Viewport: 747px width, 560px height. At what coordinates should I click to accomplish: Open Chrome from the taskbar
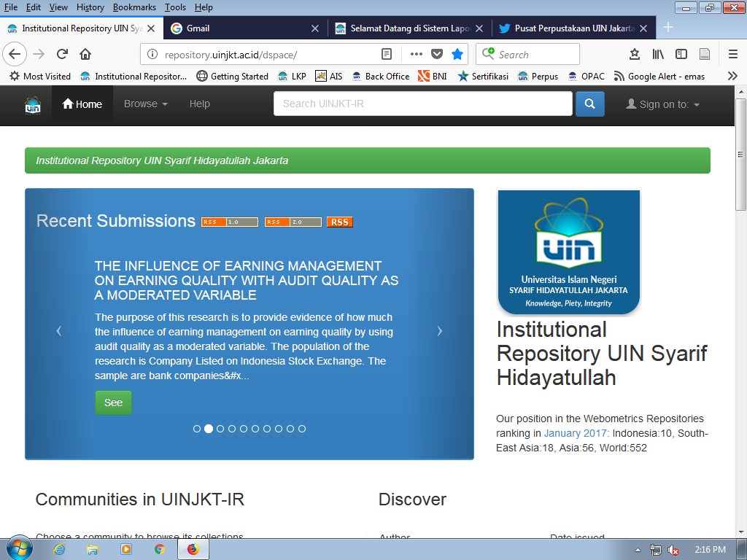159,550
